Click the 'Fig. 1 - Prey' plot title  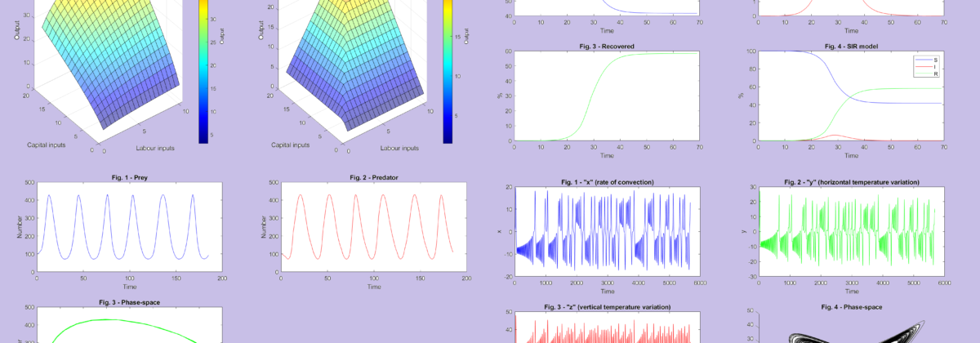click(x=129, y=177)
